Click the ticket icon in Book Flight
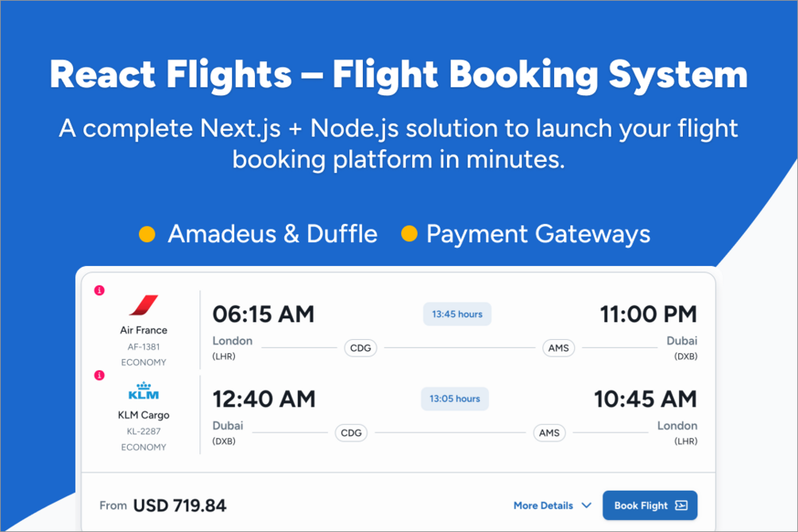The height and width of the screenshot is (532, 798). click(x=680, y=506)
